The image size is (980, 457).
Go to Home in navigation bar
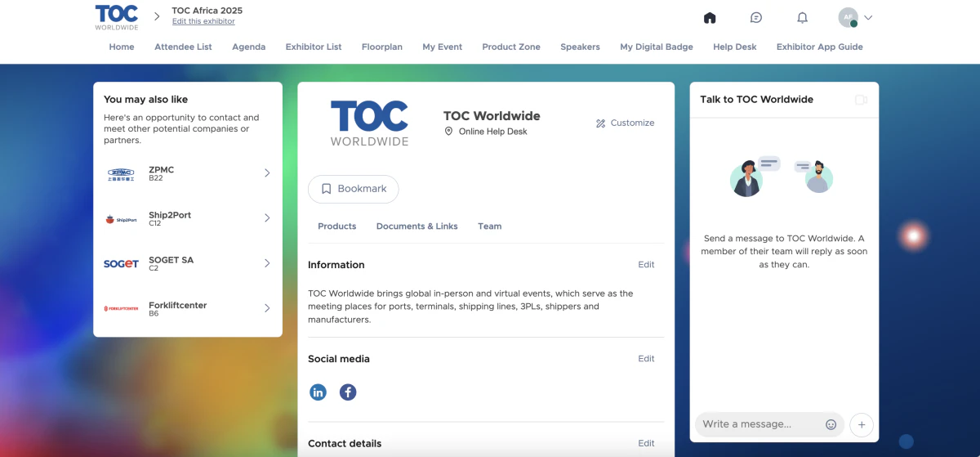coord(122,47)
